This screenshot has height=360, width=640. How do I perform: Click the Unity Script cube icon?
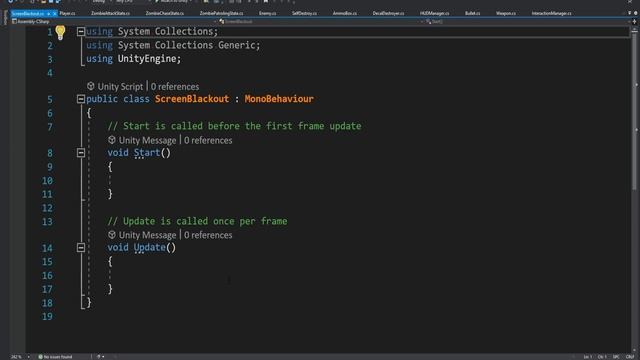click(91, 86)
